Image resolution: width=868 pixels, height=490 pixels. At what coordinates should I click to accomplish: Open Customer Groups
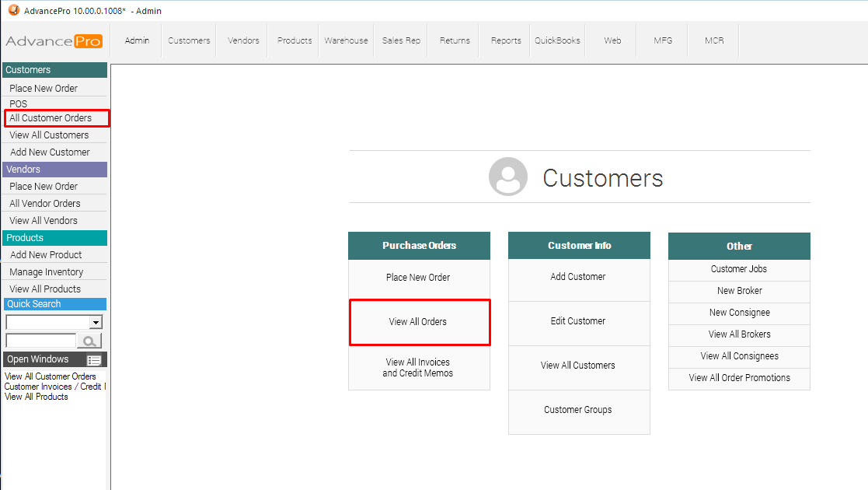[x=578, y=410]
